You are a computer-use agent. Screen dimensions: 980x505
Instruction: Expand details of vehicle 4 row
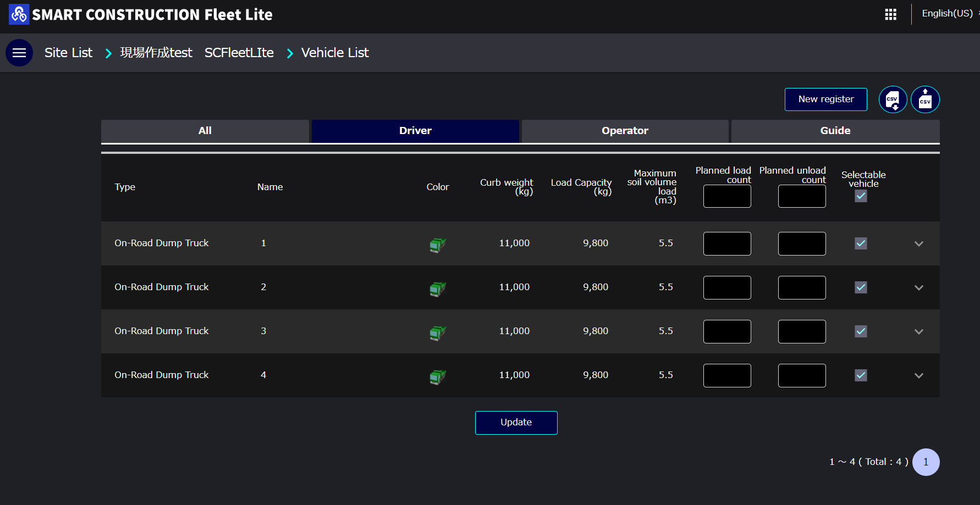tap(919, 375)
